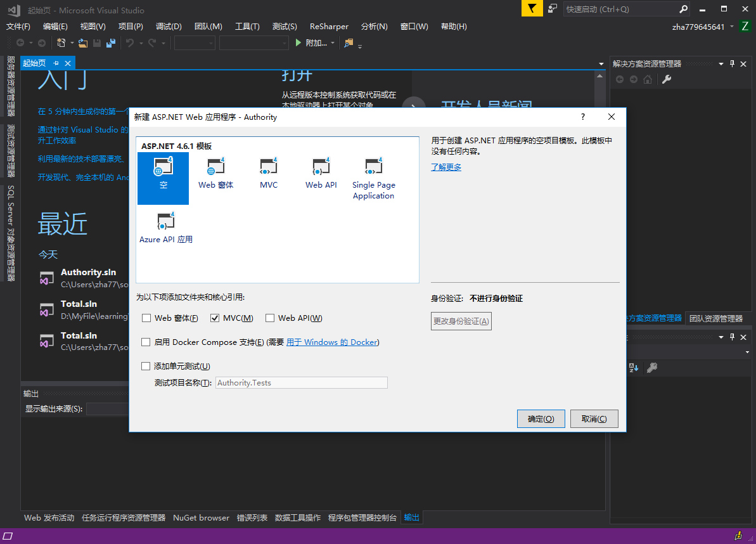The height and width of the screenshot is (544, 756).
Task: Expand the user account name dropdown
Action: pyautogui.click(x=732, y=27)
